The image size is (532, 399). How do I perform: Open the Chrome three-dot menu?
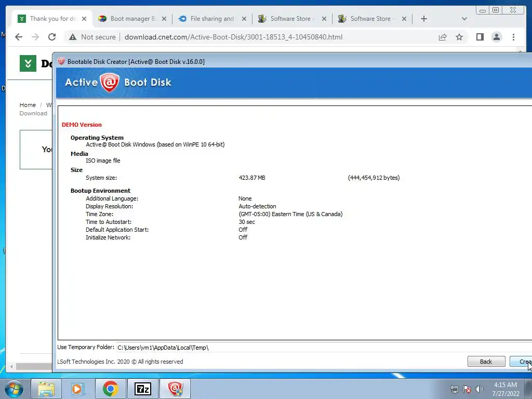pos(513,37)
